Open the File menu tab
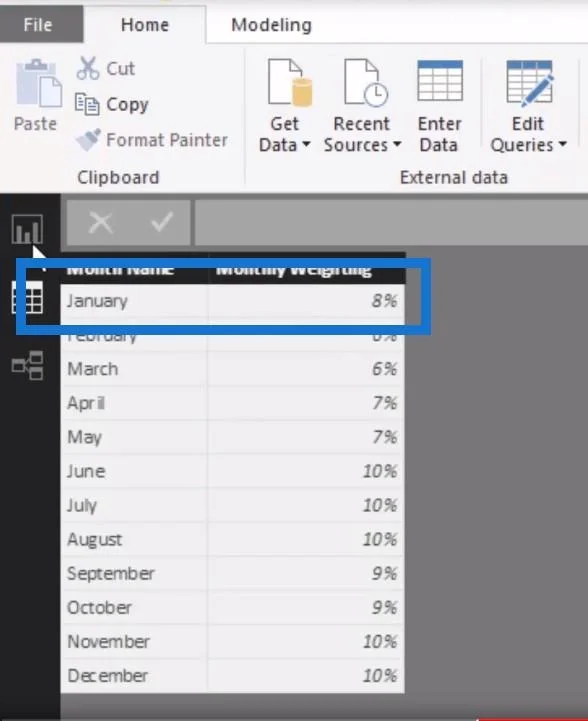Screen dimensions: 588x721 (39, 24)
